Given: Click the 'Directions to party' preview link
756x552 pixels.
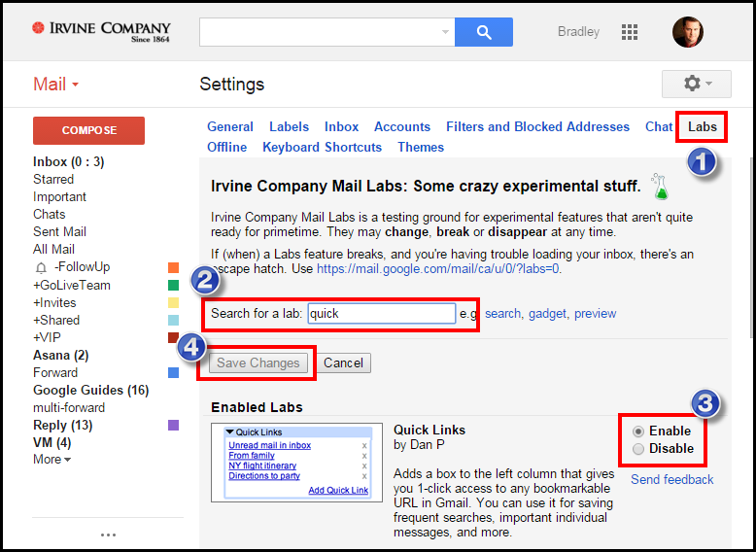Looking at the screenshot, I should [x=264, y=476].
